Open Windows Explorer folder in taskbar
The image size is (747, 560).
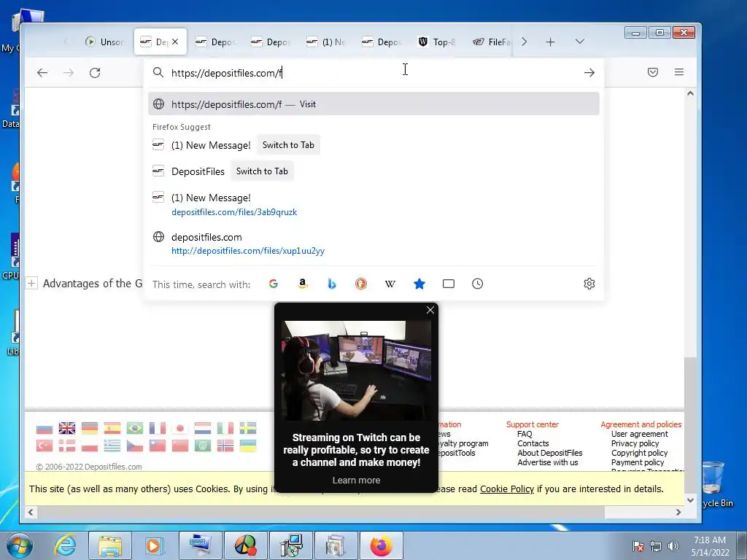pos(110,545)
